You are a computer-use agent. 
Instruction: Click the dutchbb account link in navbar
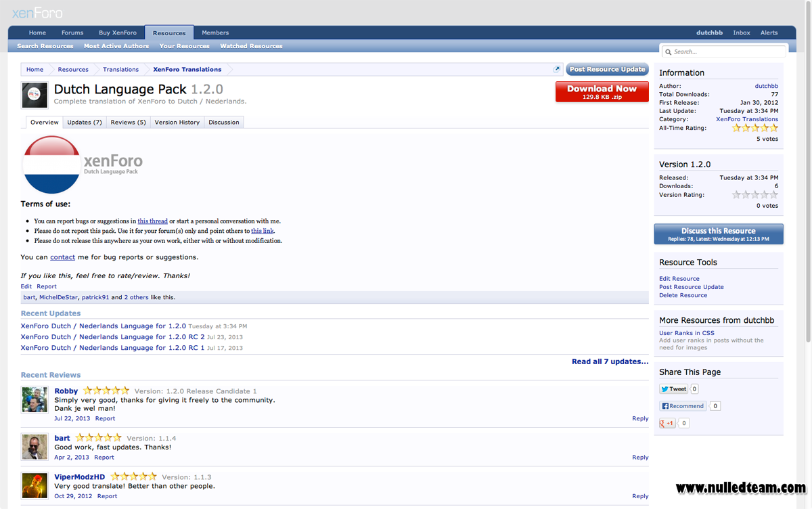coord(710,32)
